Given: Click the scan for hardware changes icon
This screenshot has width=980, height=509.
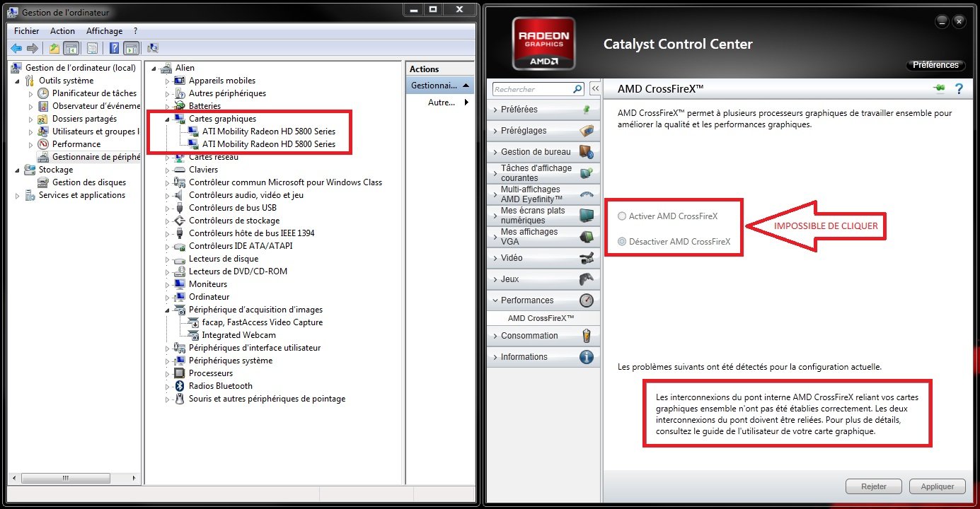Looking at the screenshot, I should [x=153, y=48].
